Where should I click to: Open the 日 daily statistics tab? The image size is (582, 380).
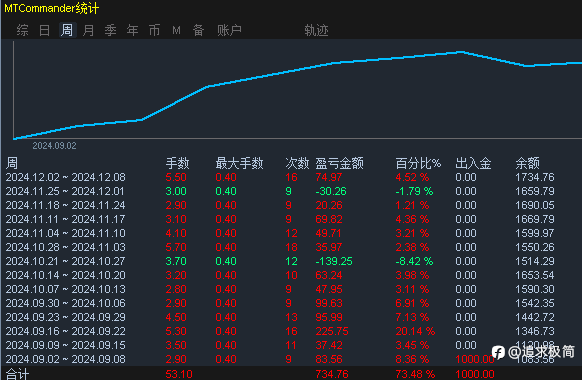45,30
